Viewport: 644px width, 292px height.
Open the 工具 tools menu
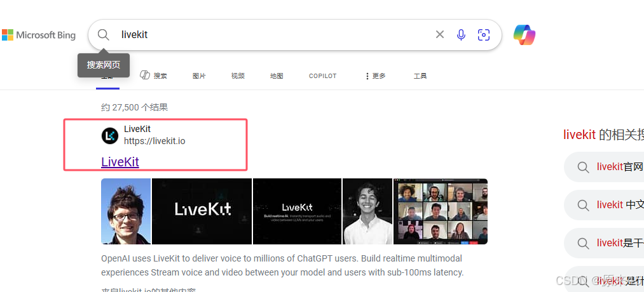point(420,76)
